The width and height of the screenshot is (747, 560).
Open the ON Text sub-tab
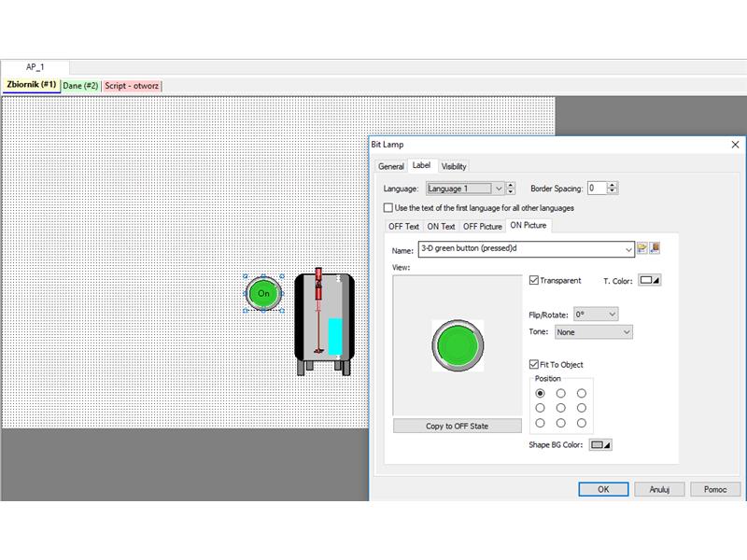[x=441, y=227]
